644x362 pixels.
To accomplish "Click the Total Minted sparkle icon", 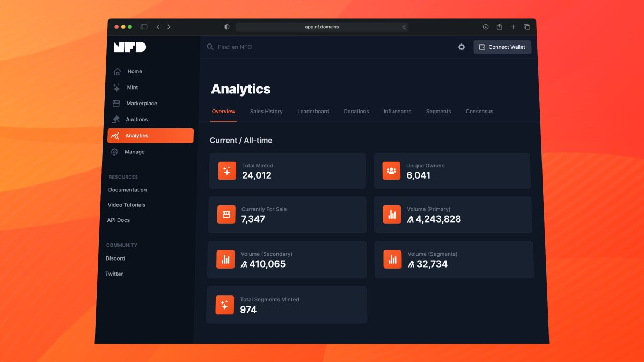I will click(x=227, y=171).
